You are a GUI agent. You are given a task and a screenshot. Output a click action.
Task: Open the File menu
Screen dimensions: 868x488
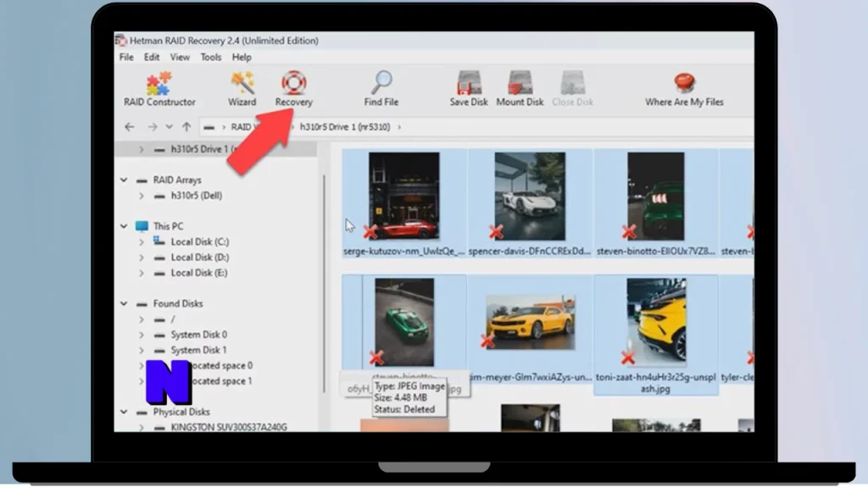(x=126, y=57)
